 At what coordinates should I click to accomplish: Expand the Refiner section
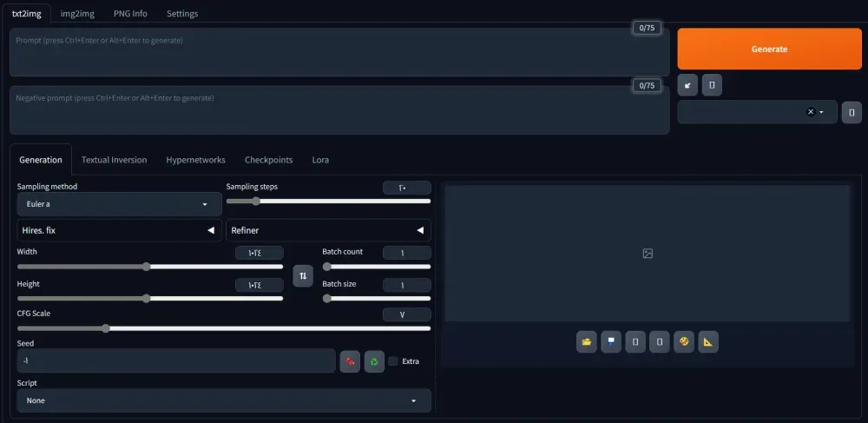[328, 230]
